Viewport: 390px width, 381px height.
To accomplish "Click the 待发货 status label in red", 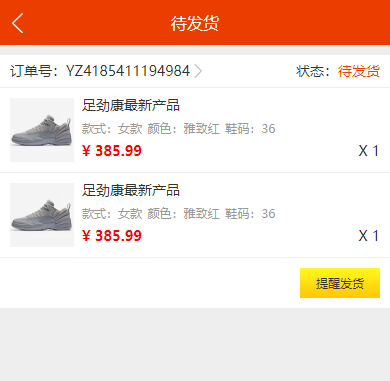I will [359, 71].
